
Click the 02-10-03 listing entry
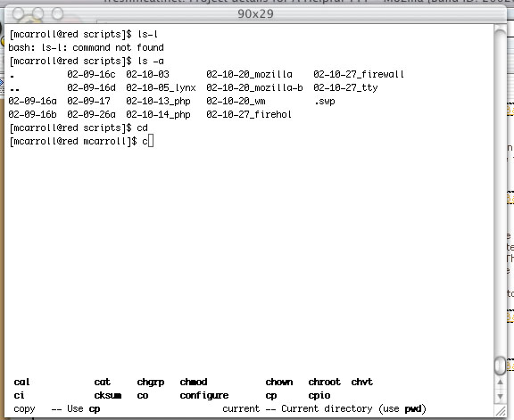point(147,74)
